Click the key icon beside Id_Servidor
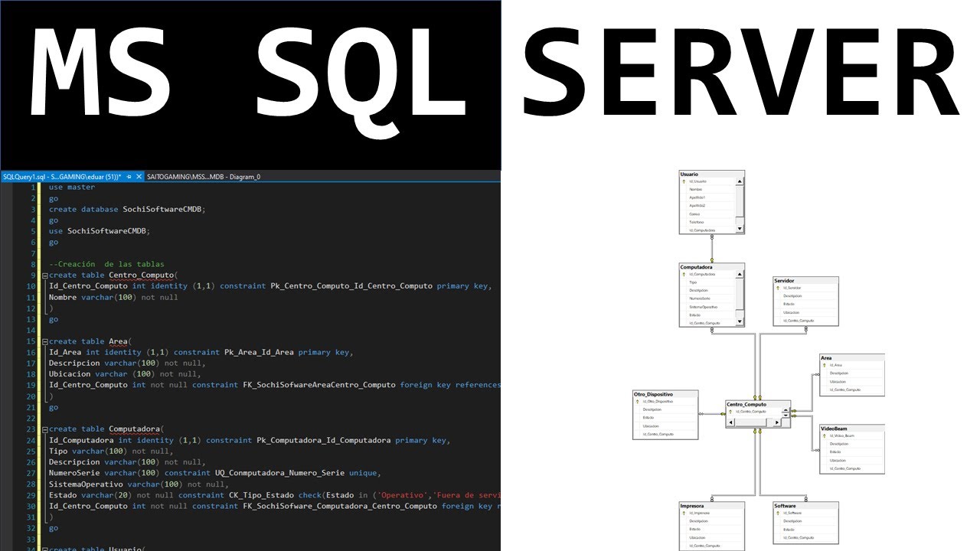Screen dimensions: 980x551 click(778, 288)
